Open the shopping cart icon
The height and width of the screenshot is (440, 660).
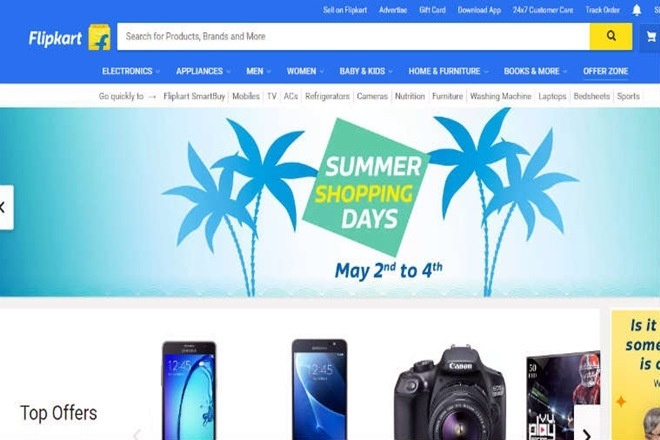click(x=650, y=37)
